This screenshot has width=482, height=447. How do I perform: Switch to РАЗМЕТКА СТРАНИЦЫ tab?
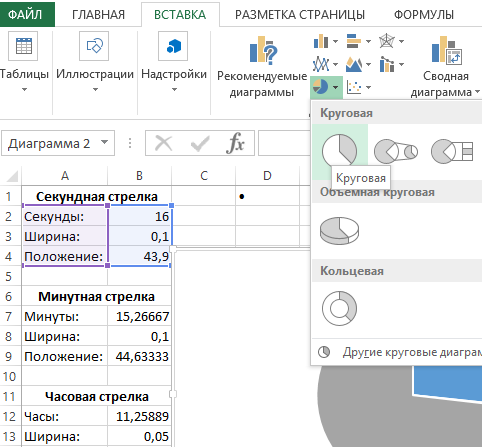coord(300,15)
